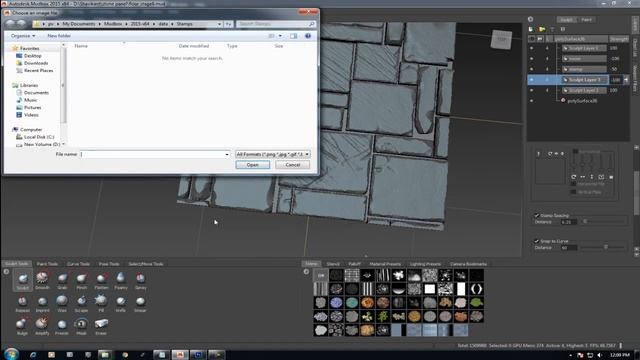This screenshot has height=360, width=640.
Task: Switch to the Stencil tab
Action: (x=333, y=264)
